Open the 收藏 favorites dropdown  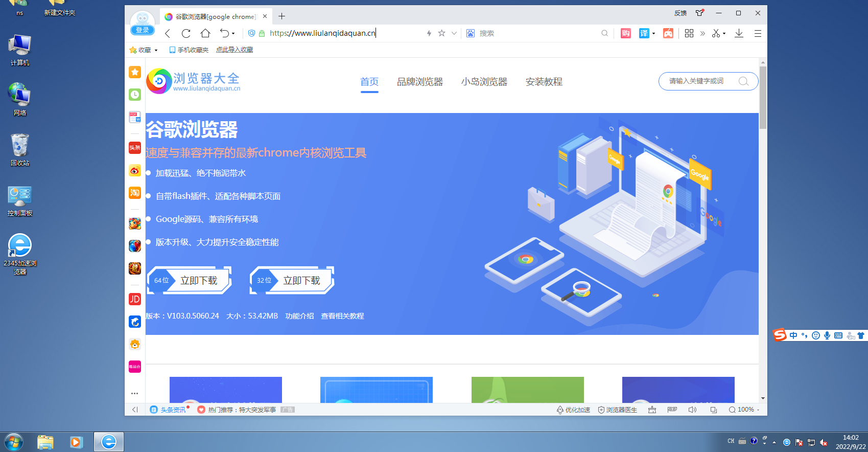click(144, 50)
